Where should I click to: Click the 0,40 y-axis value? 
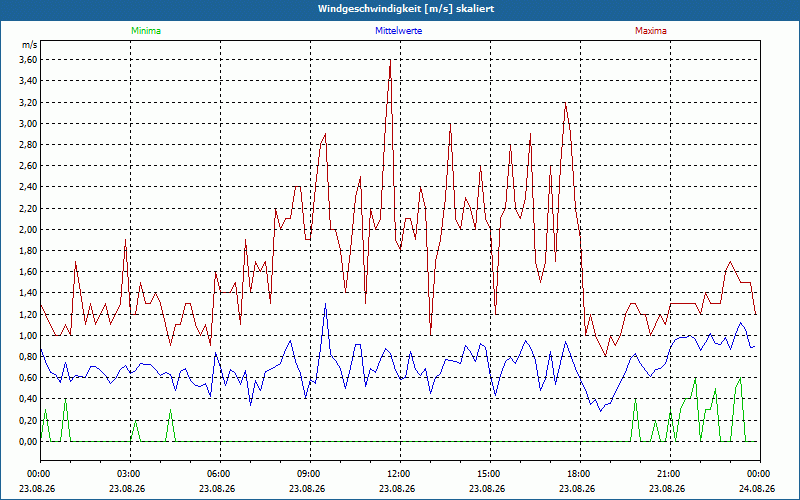(29, 399)
